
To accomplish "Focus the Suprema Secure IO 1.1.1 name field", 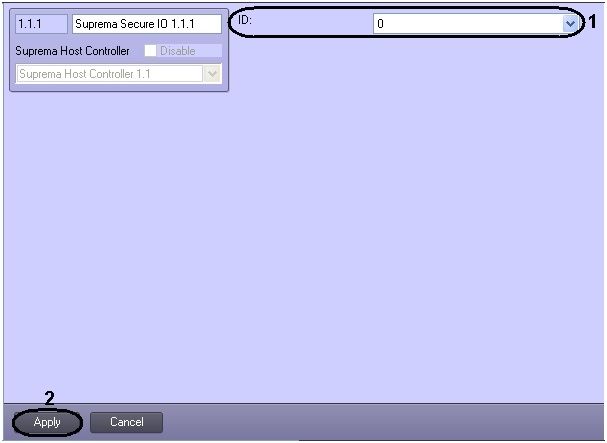I will [x=147, y=24].
